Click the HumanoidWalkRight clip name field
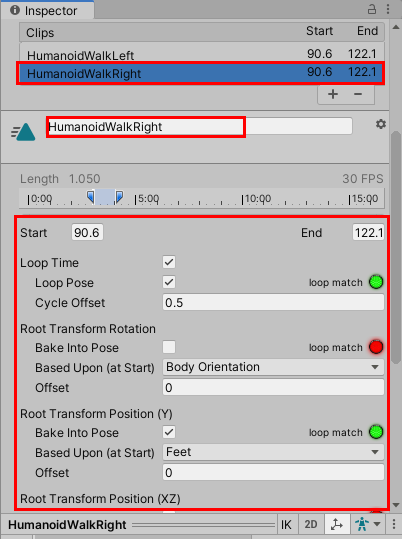This screenshot has height=539, width=402. 199,126
